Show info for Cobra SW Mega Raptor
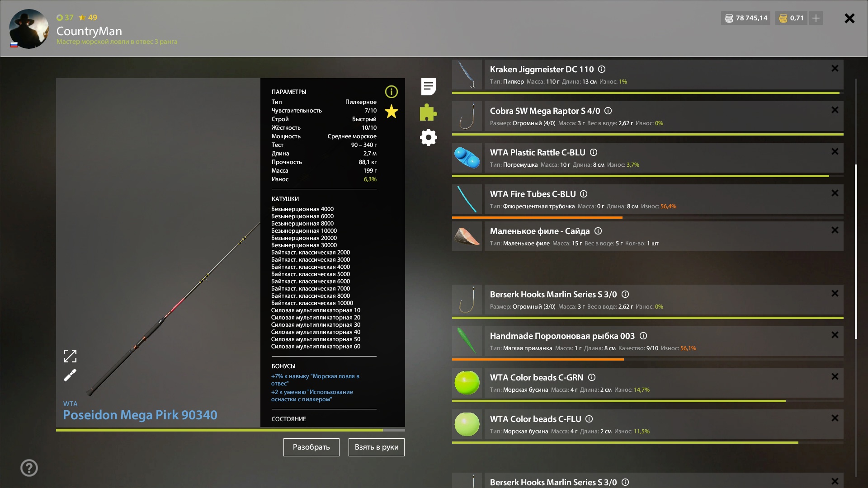The width and height of the screenshot is (868, 488). point(608,111)
